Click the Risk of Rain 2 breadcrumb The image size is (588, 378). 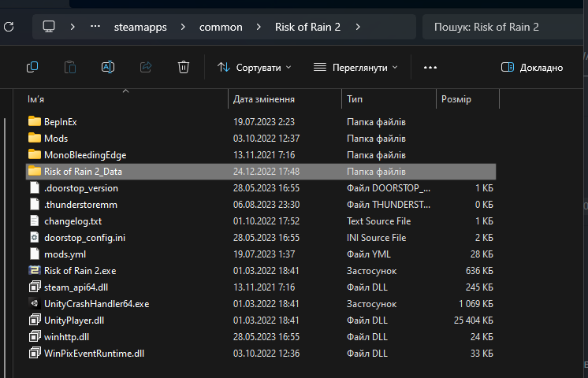[307, 27]
